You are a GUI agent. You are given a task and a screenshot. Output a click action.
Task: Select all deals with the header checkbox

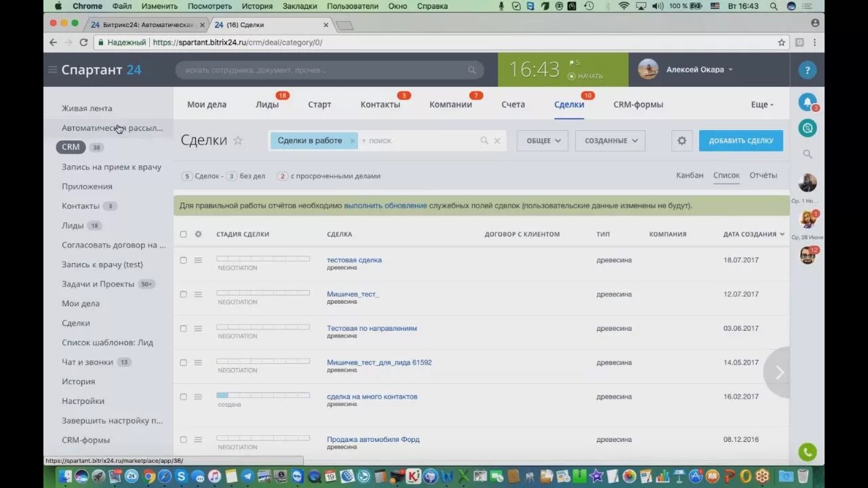pyautogui.click(x=183, y=235)
